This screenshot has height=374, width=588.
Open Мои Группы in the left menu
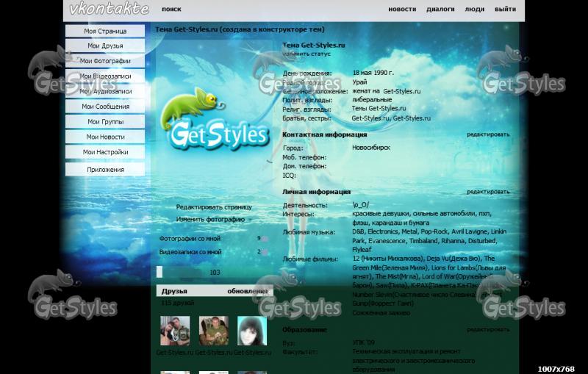(105, 122)
